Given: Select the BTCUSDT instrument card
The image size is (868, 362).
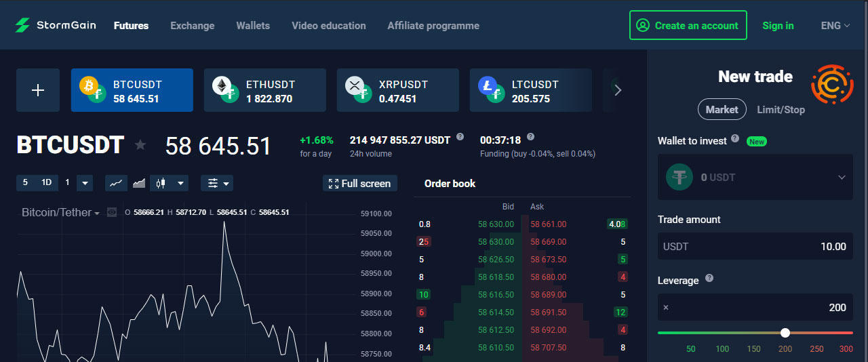Looking at the screenshot, I should pos(132,90).
